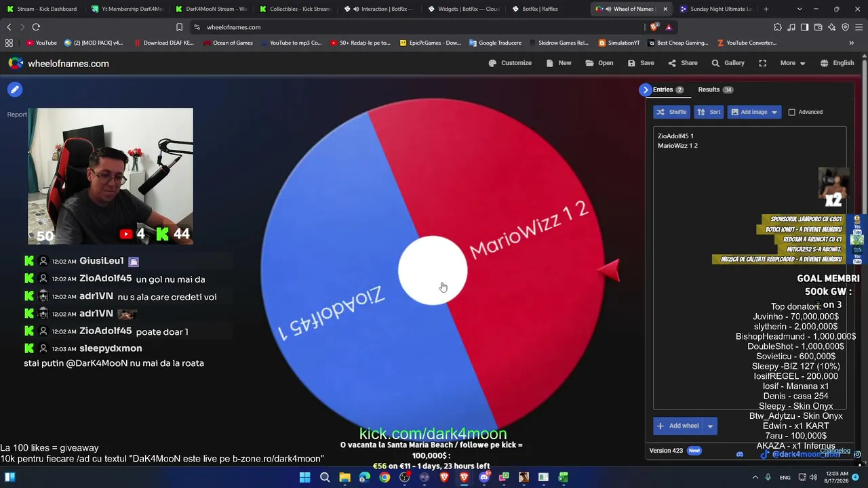Open the Windows Start menu
This screenshot has width=868, height=488.
click(x=304, y=477)
